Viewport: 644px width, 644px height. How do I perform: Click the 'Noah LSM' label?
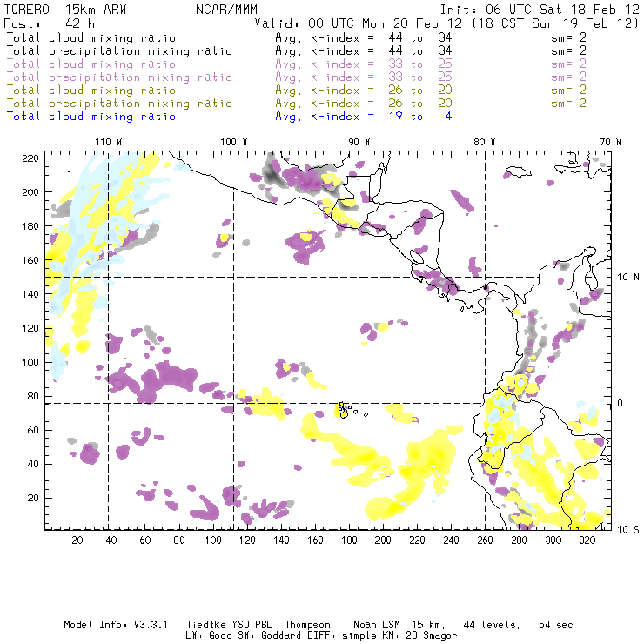377,625
